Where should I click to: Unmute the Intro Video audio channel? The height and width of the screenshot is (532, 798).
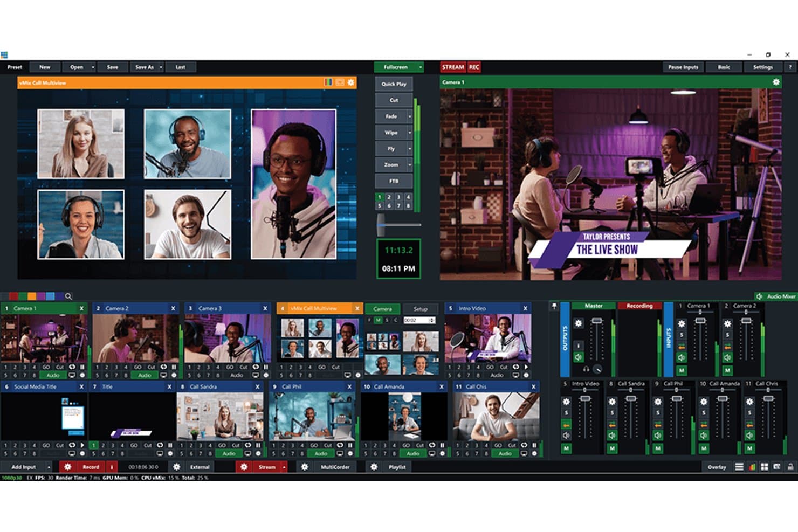point(566,435)
